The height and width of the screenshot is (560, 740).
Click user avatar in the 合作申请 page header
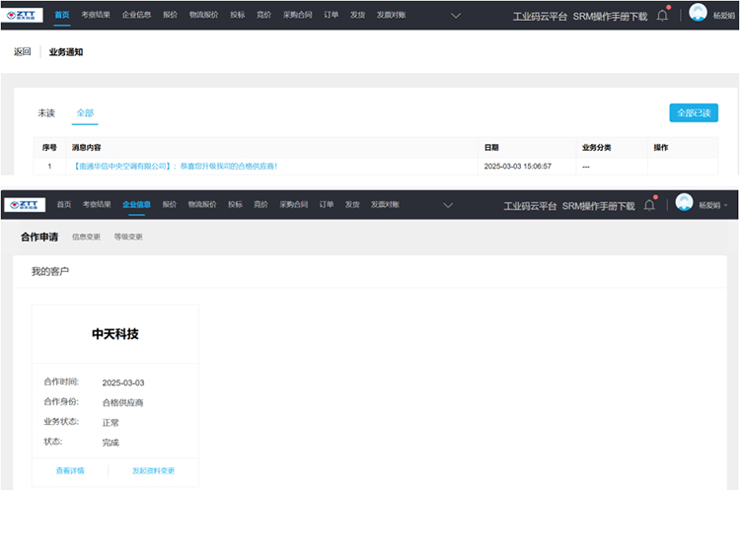pos(684,204)
